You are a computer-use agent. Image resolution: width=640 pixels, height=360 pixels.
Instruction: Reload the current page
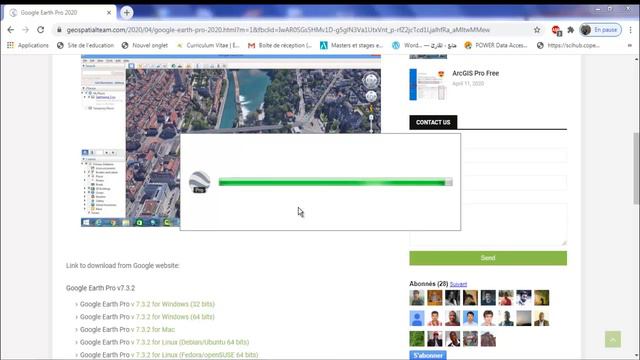coord(40,30)
